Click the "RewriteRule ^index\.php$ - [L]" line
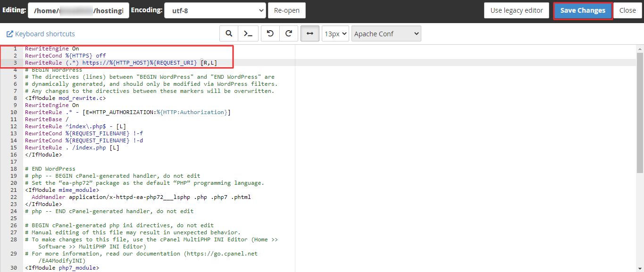 click(75, 126)
